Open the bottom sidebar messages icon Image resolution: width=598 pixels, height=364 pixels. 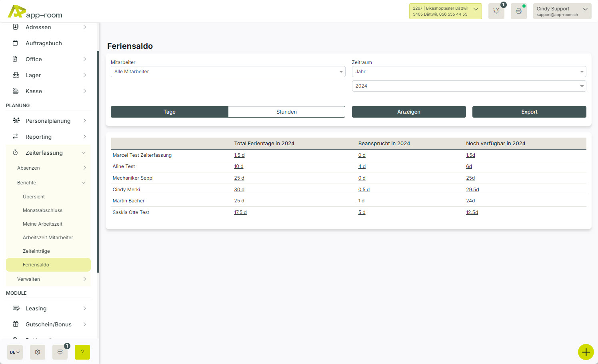coord(60,352)
